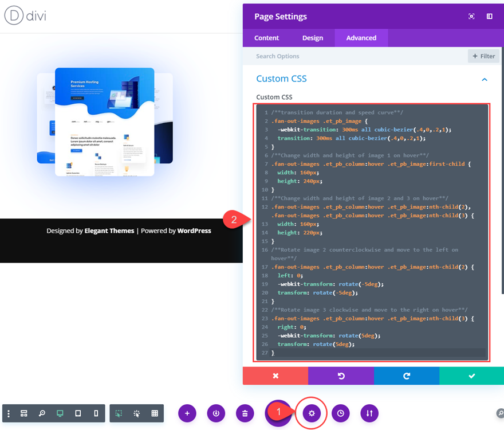Expand Page Settings to fullscreen
Image resolution: width=504 pixels, height=430 pixels.
tap(471, 17)
